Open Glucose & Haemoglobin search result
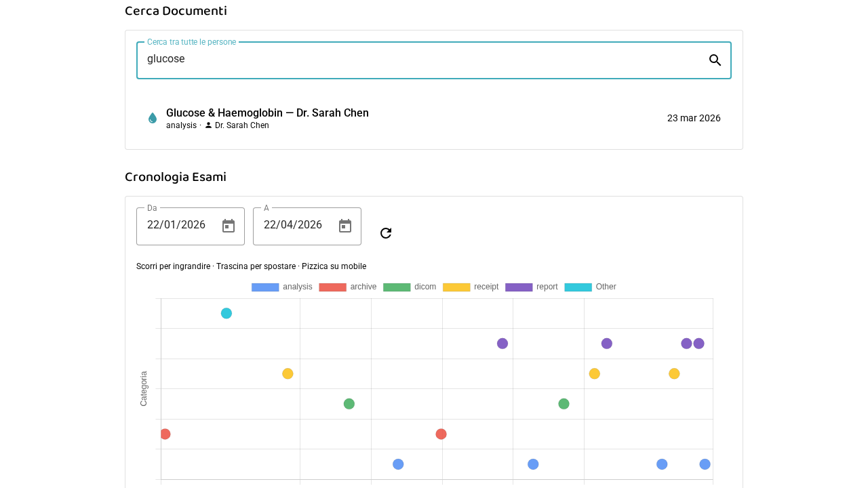The height and width of the screenshot is (488, 868). click(267, 113)
